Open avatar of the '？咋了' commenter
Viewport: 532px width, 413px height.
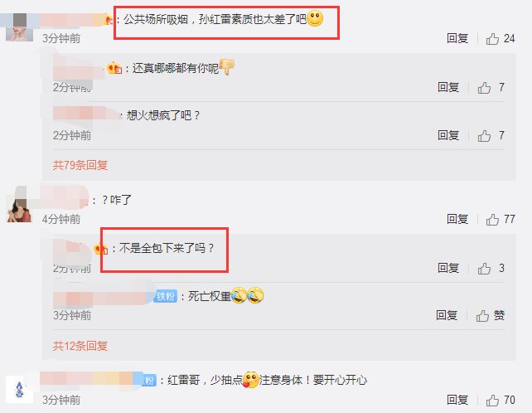coord(19,205)
